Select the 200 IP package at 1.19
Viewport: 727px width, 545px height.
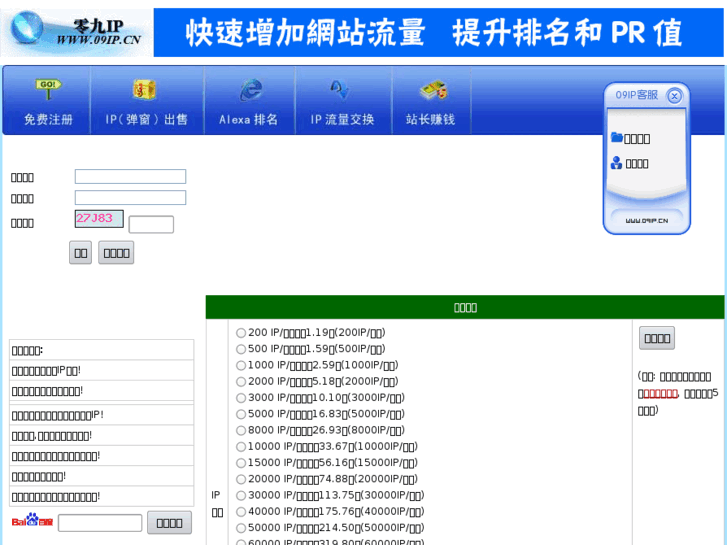point(241,333)
